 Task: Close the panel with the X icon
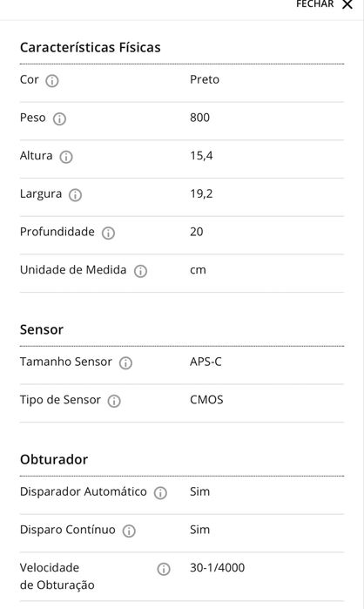(x=347, y=4)
